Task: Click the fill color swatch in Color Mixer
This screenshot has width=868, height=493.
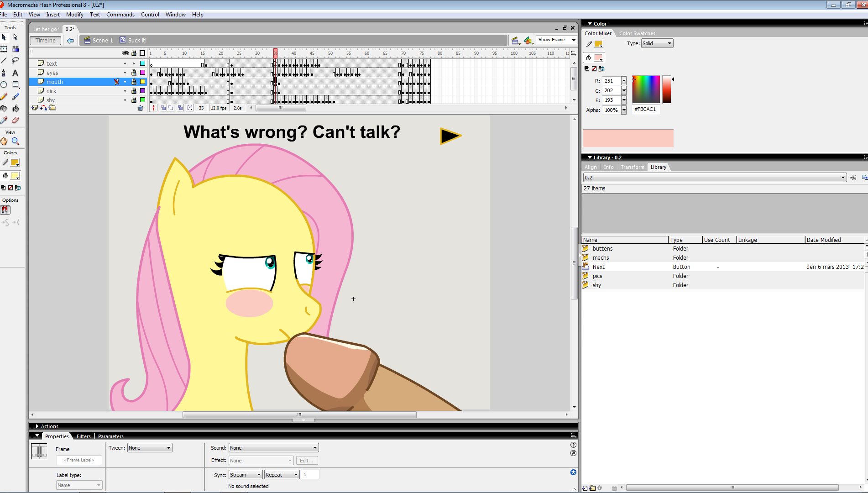Action: [598, 58]
